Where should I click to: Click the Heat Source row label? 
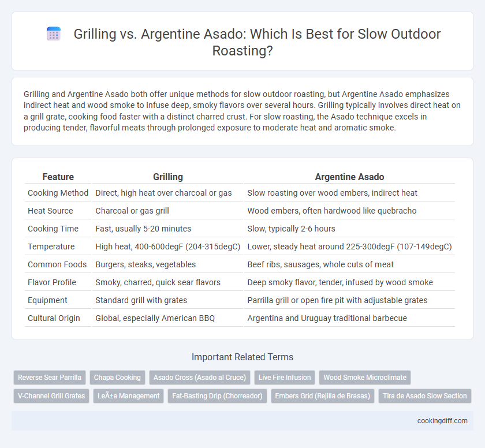[50, 211]
